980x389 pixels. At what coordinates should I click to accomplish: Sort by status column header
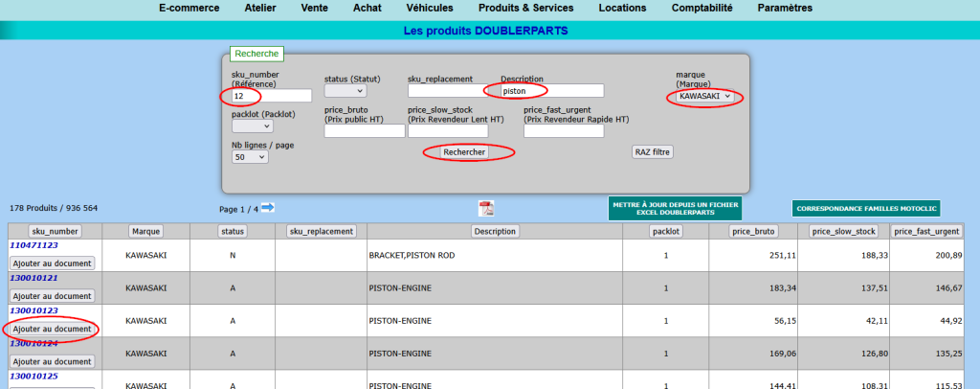[233, 232]
